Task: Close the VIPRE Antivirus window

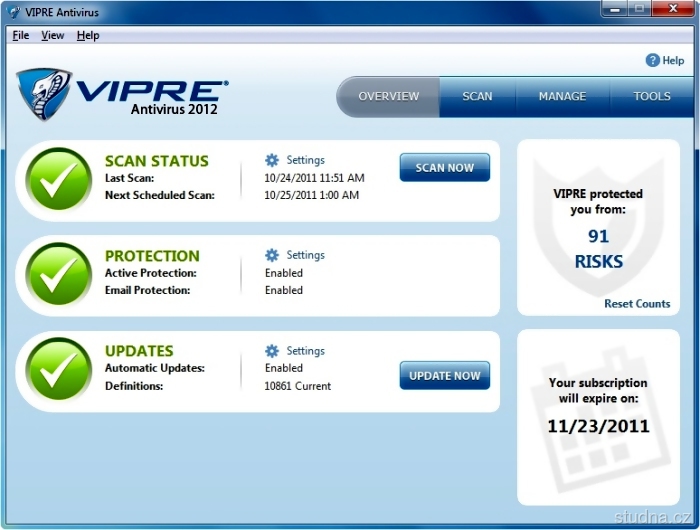Action: [x=673, y=9]
